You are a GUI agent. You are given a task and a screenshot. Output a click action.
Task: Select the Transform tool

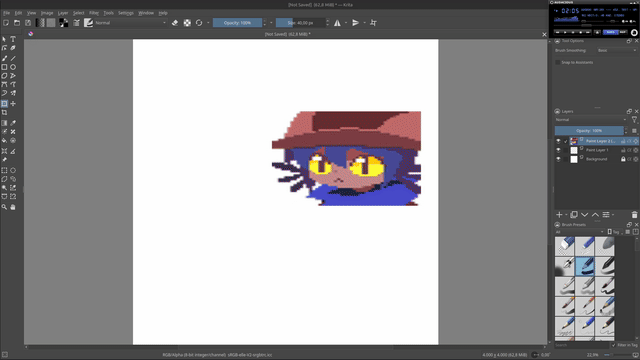[x=4, y=104]
